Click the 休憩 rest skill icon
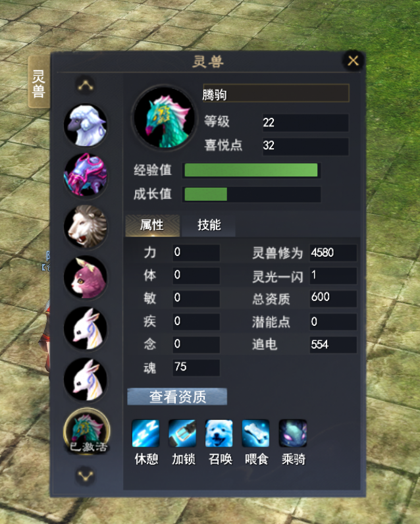Image resolution: width=420 pixels, height=524 pixels. coord(145,433)
